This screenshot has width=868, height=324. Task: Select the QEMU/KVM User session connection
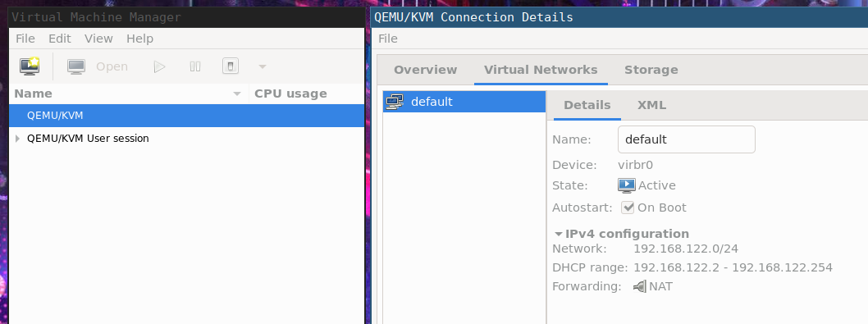pos(186,139)
